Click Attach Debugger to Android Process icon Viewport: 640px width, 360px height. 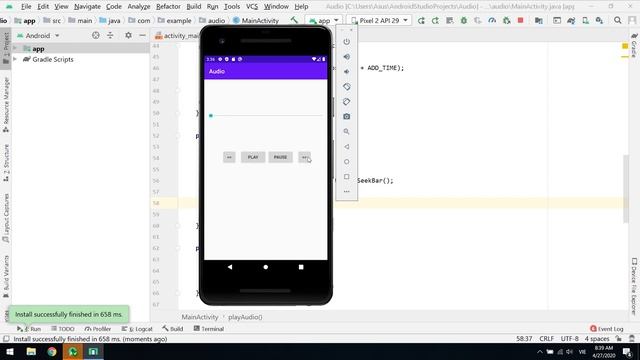pos(507,20)
